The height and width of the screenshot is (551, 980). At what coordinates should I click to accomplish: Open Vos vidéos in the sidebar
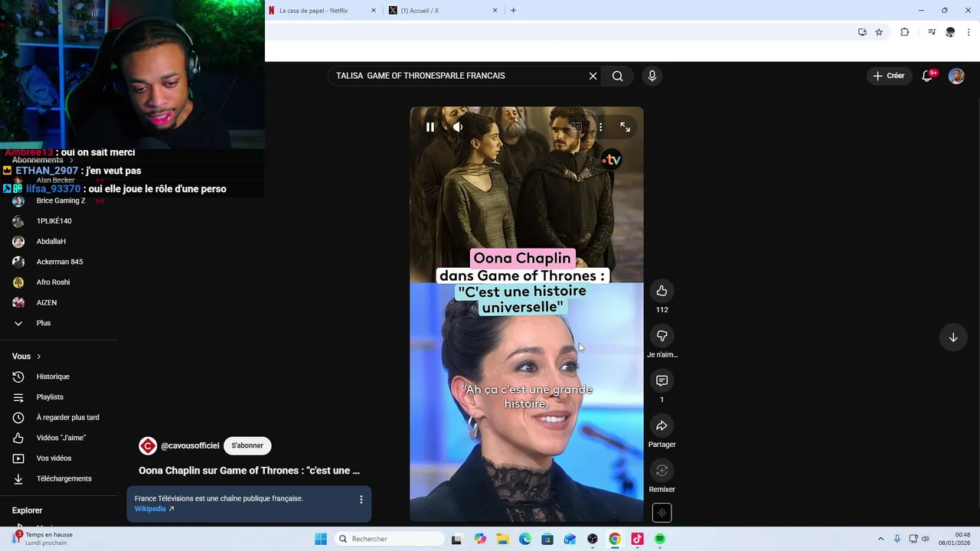point(54,458)
